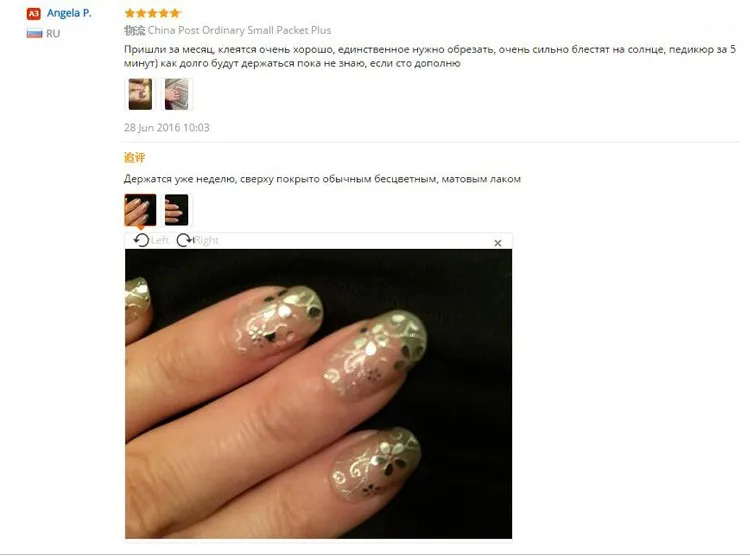The image size is (750, 557).
Task: Click the 28 Jun 2016 date stamp
Action: click(x=166, y=127)
